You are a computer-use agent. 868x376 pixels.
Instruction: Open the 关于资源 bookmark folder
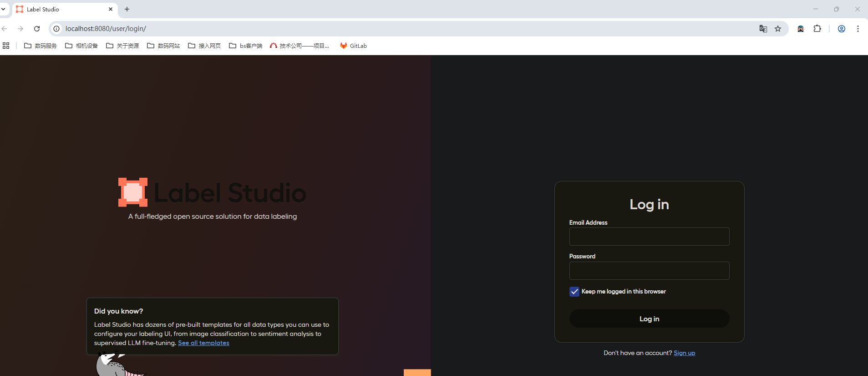[x=122, y=46]
